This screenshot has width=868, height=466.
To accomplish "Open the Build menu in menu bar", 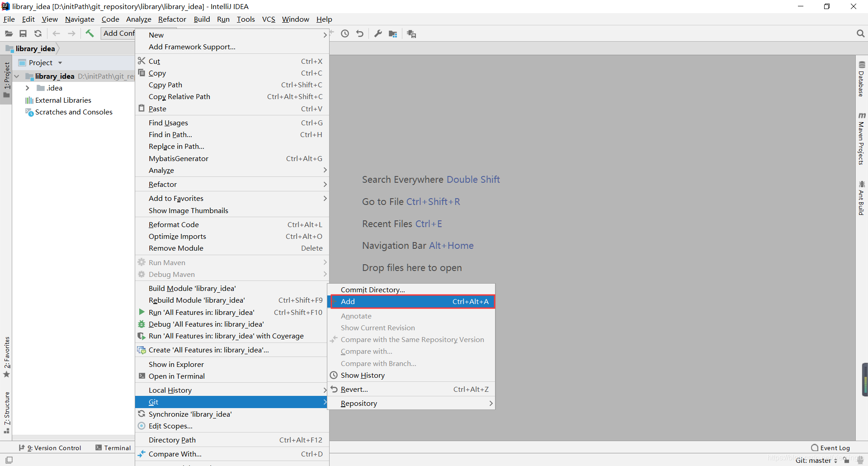I will [202, 19].
